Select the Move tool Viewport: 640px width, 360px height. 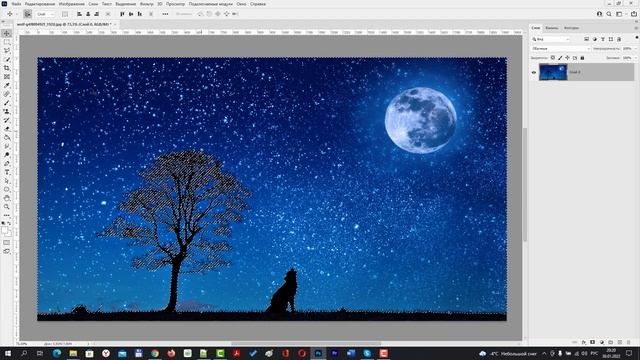(7, 33)
